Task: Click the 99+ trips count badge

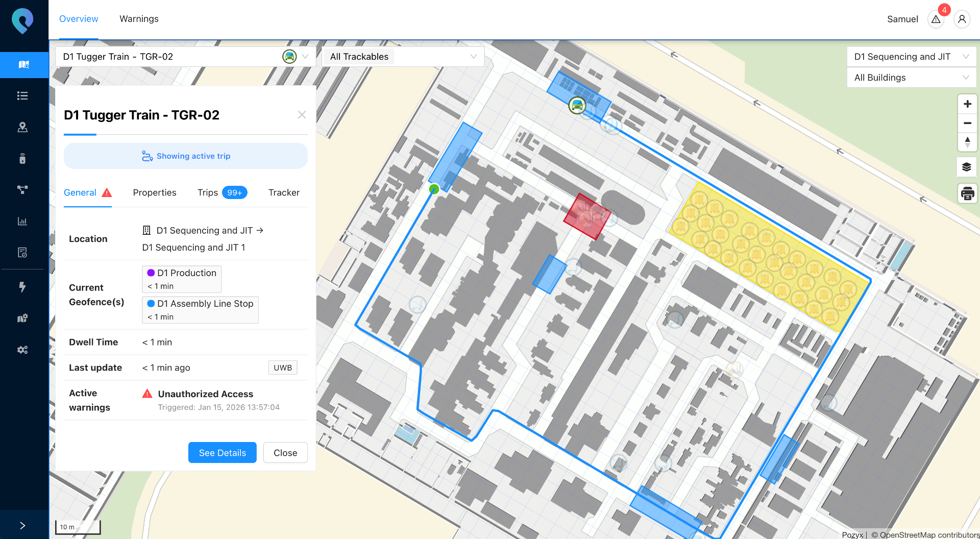Action: tap(235, 192)
